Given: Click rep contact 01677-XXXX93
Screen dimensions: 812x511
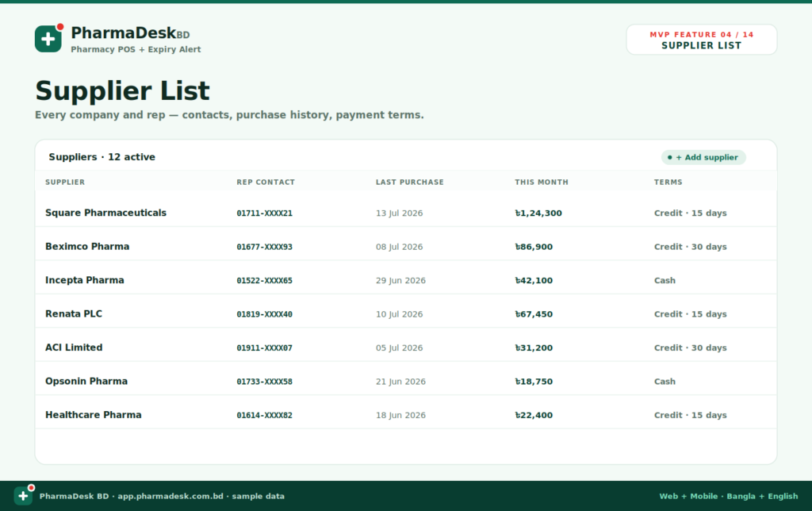Looking at the screenshot, I should click(264, 247).
